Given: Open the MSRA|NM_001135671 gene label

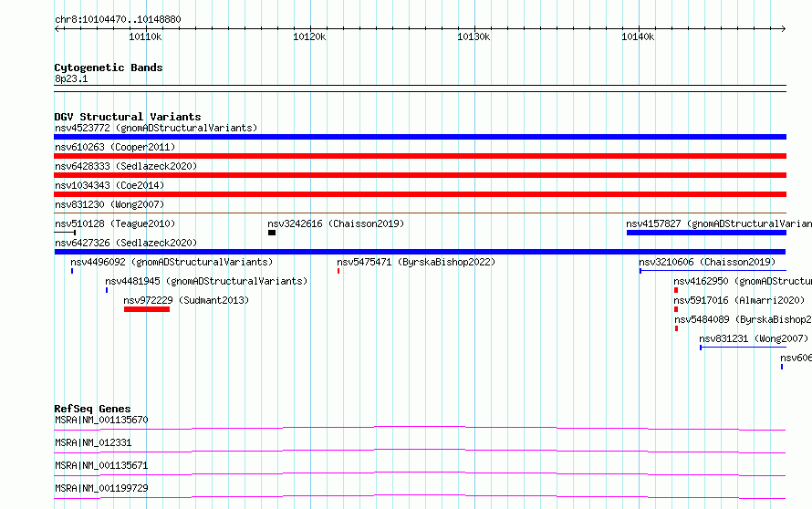Looking at the screenshot, I should [101, 465].
